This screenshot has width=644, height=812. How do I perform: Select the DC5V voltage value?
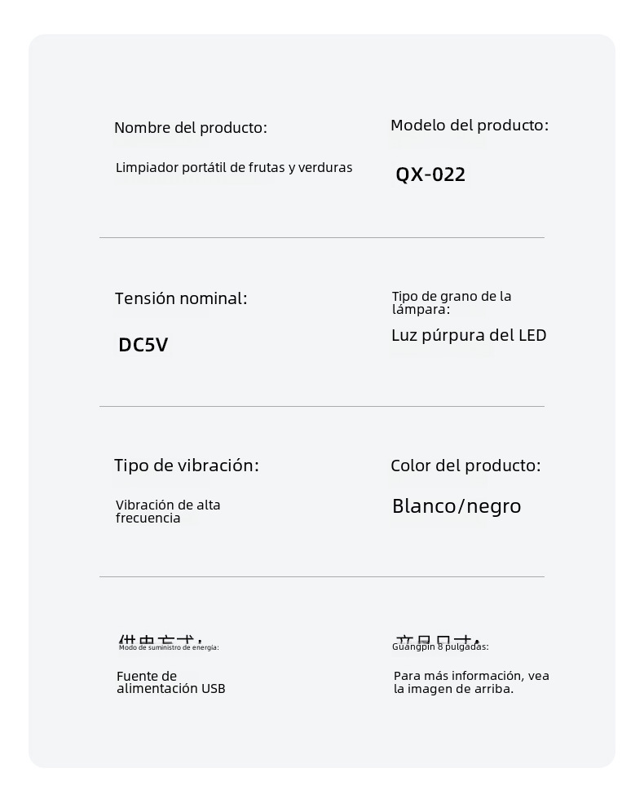click(x=143, y=345)
